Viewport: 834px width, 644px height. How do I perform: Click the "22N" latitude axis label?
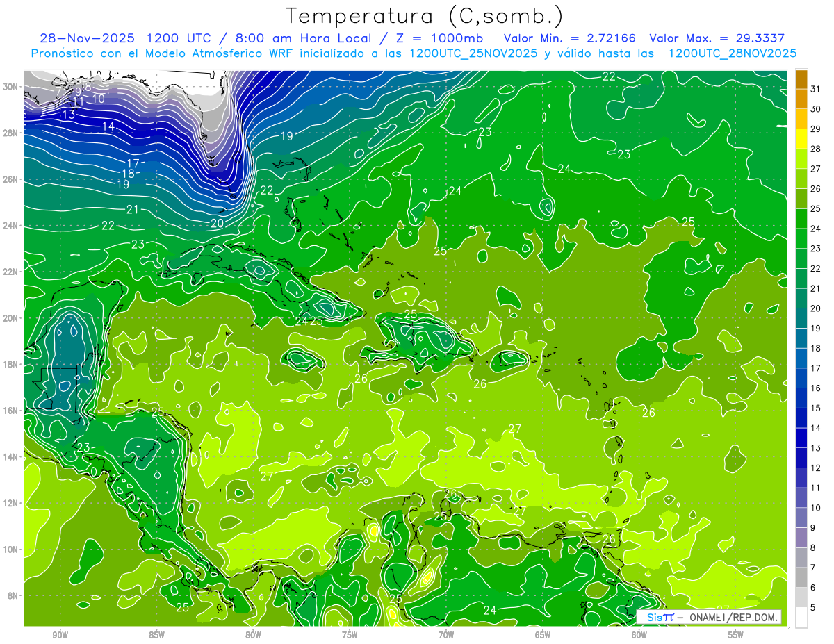(x=10, y=272)
